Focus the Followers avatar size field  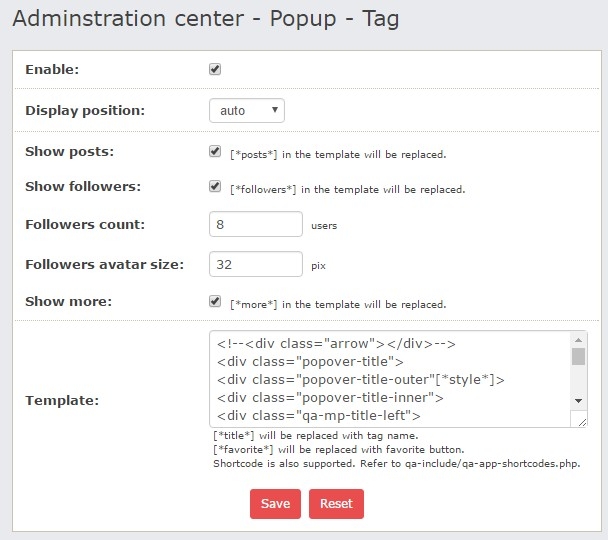(x=256, y=264)
